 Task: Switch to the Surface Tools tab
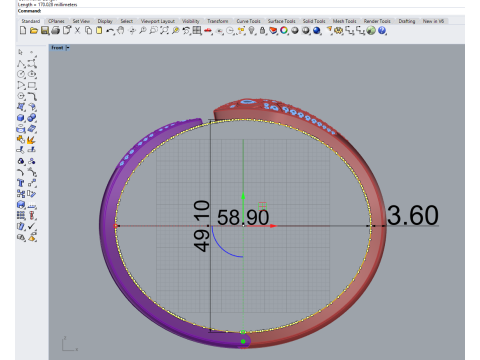(x=282, y=21)
